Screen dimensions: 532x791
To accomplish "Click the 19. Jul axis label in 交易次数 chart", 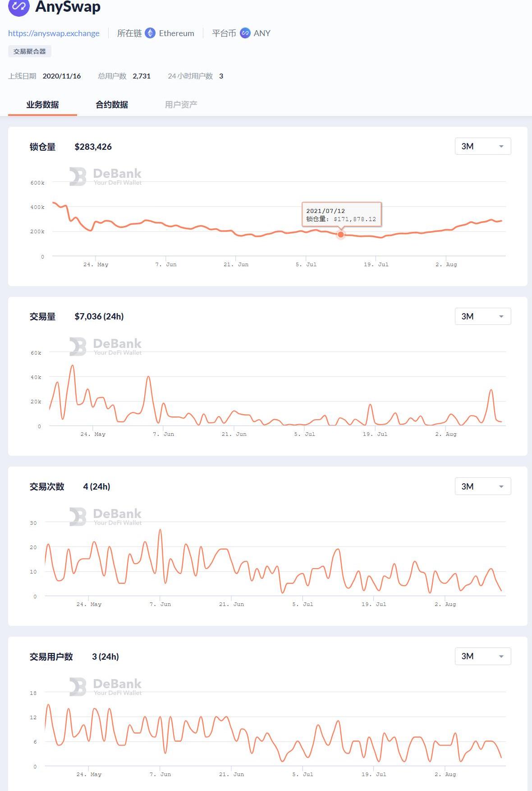I will point(374,604).
